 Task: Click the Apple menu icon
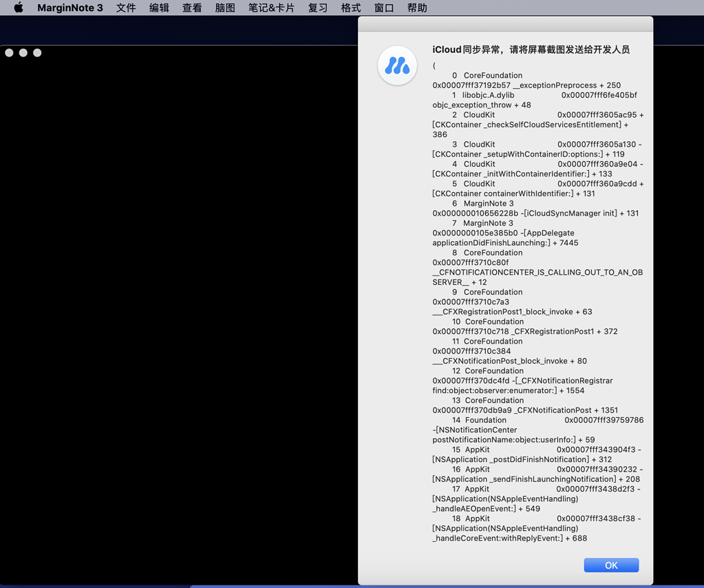point(19,8)
